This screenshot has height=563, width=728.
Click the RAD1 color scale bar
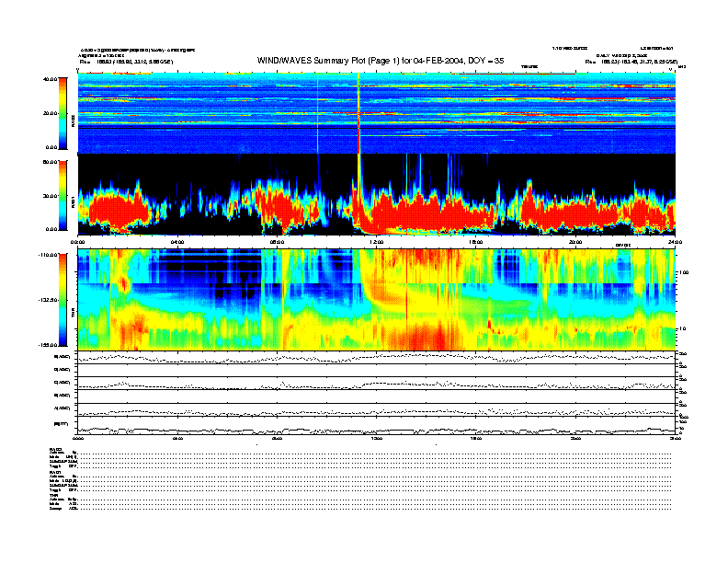click(63, 195)
